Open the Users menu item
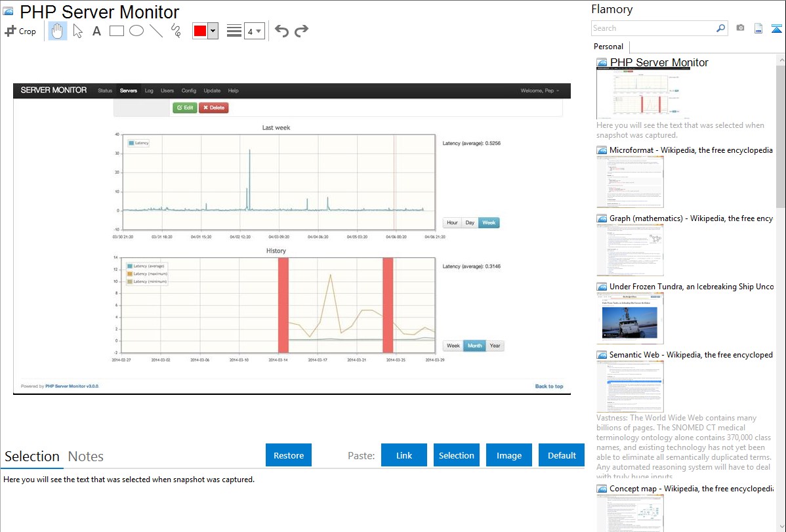Viewport: 786px width, 532px height. [x=167, y=91]
